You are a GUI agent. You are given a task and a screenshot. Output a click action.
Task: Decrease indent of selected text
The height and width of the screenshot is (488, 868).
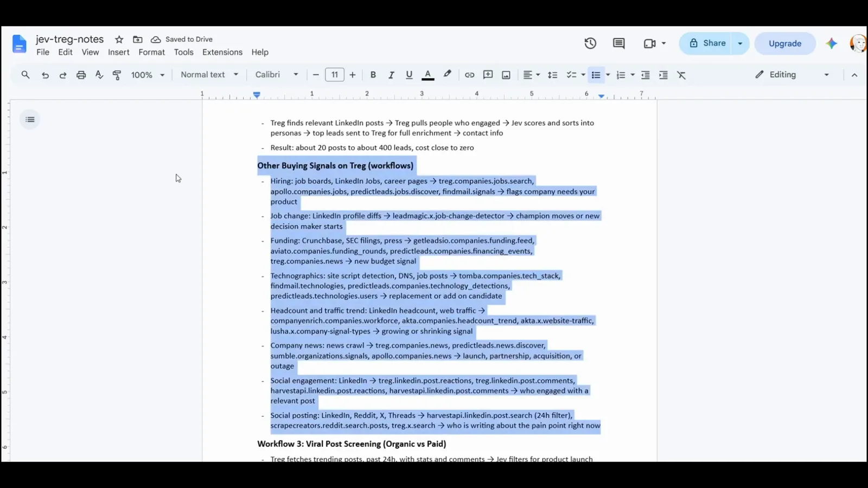click(x=645, y=75)
